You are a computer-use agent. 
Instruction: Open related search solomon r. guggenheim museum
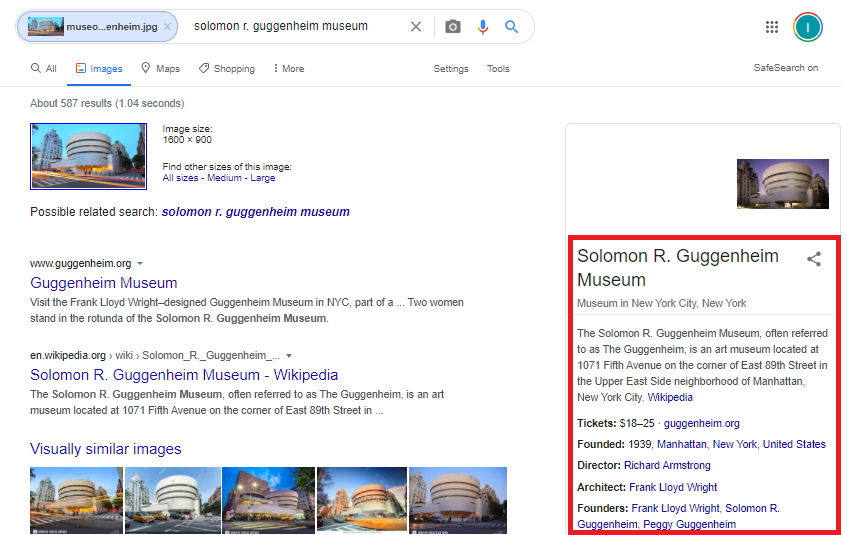pyautogui.click(x=256, y=212)
